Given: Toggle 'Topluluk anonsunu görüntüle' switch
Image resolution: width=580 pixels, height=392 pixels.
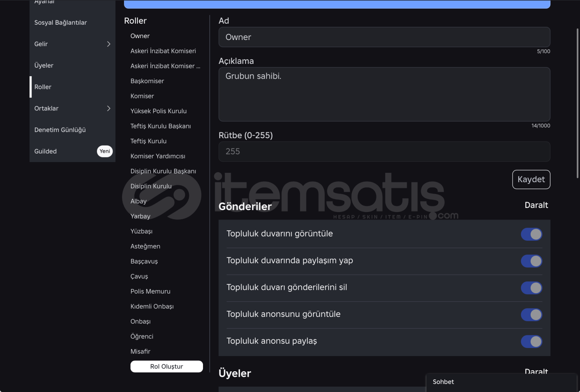Looking at the screenshot, I should pos(531,315).
